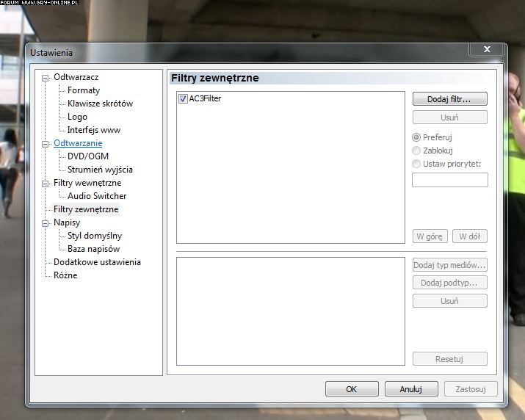The height and width of the screenshot is (420, 525).
Task: Choose Ustaw priorytet radio button
Action: click(416, 164)
